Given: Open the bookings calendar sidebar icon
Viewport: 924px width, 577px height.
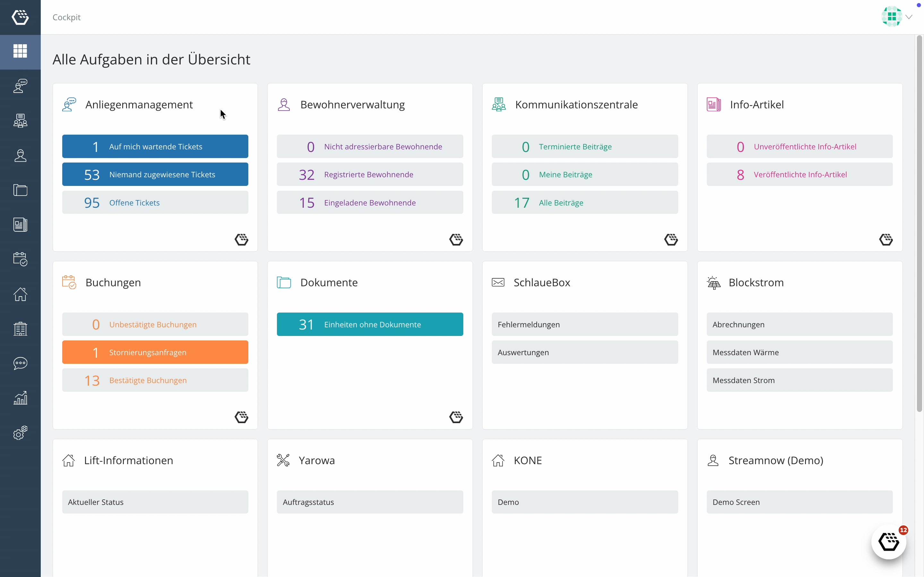Looking at the screenshot, I should click(20, 259).
